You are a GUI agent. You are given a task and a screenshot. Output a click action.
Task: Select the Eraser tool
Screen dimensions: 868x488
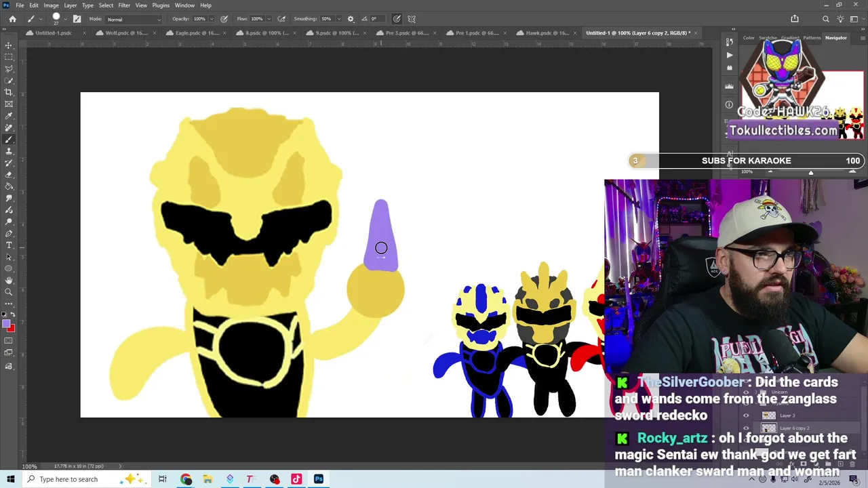9,174
